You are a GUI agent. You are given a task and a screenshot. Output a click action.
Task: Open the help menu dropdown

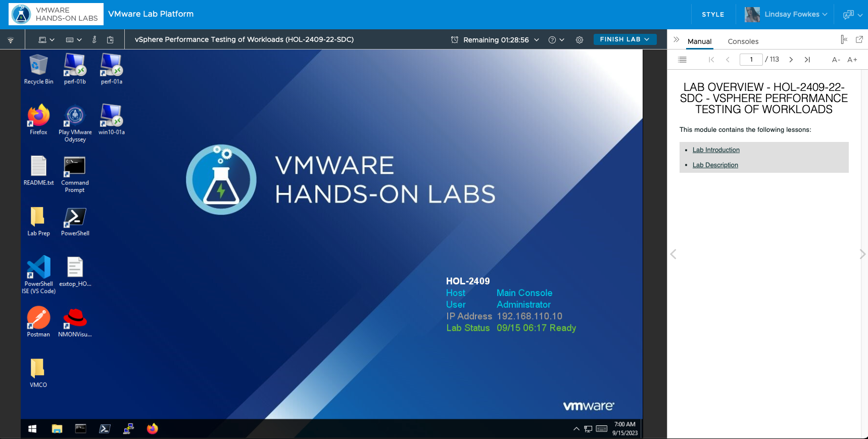point(556,40)
